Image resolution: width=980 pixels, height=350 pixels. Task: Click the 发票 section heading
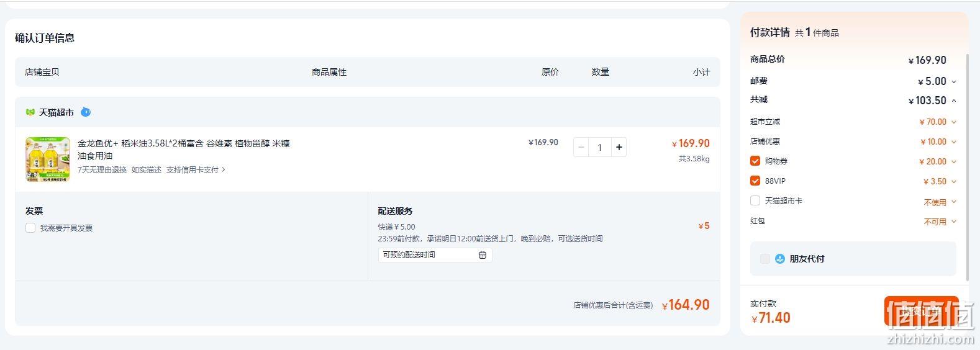pyautogui.click(x=34, y=211)
